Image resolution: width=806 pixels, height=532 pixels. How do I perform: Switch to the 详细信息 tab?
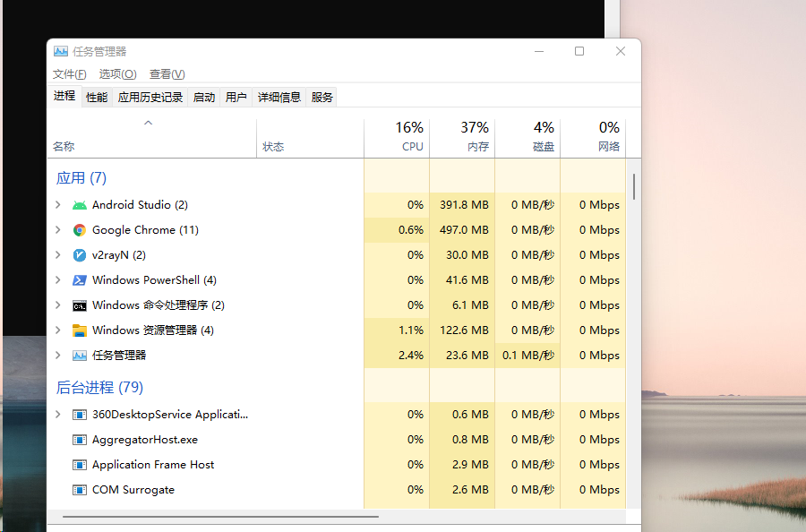pos(279,98)
